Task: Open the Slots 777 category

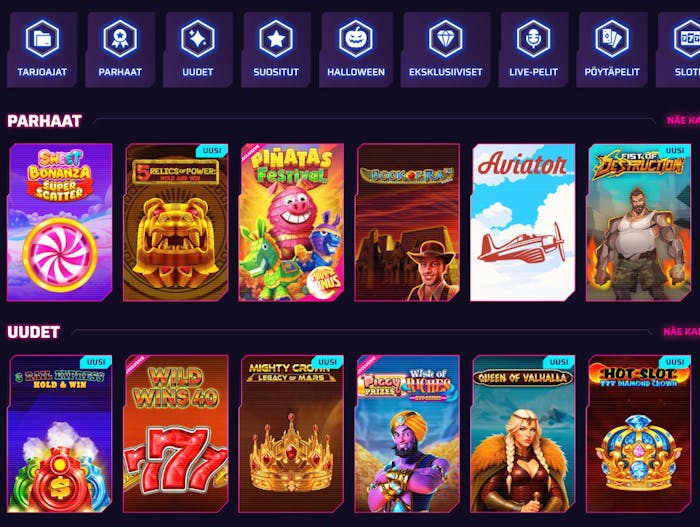Action: [678, 50]
